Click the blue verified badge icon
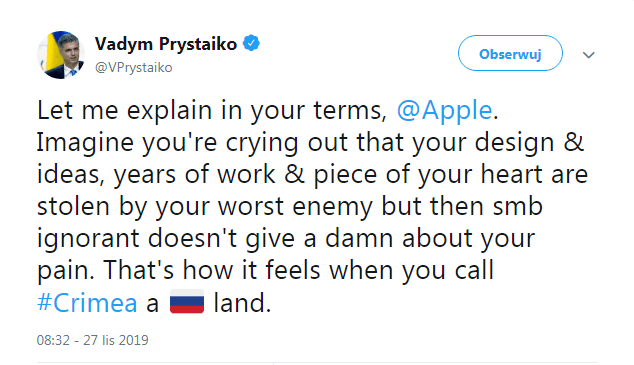 251,43
